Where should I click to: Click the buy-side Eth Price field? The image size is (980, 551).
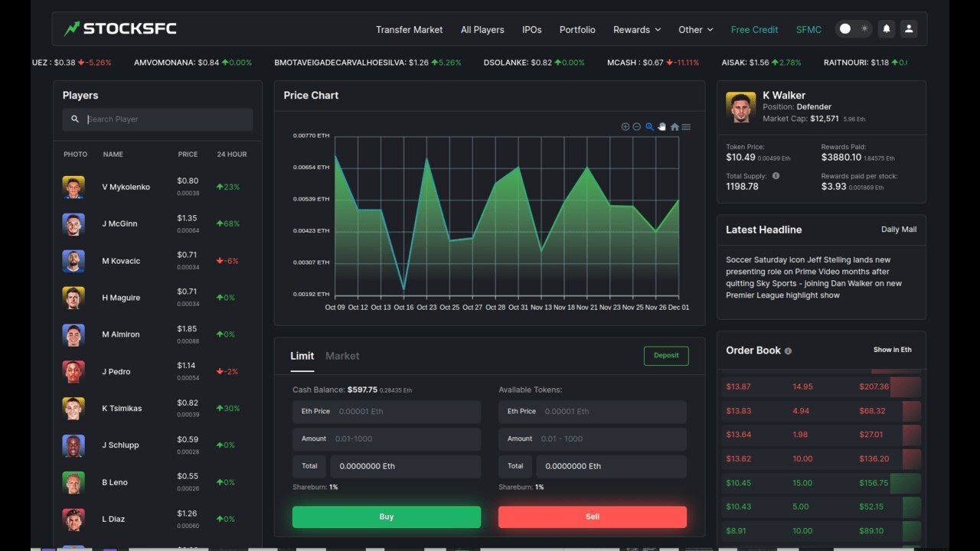(x=387, y=412)
